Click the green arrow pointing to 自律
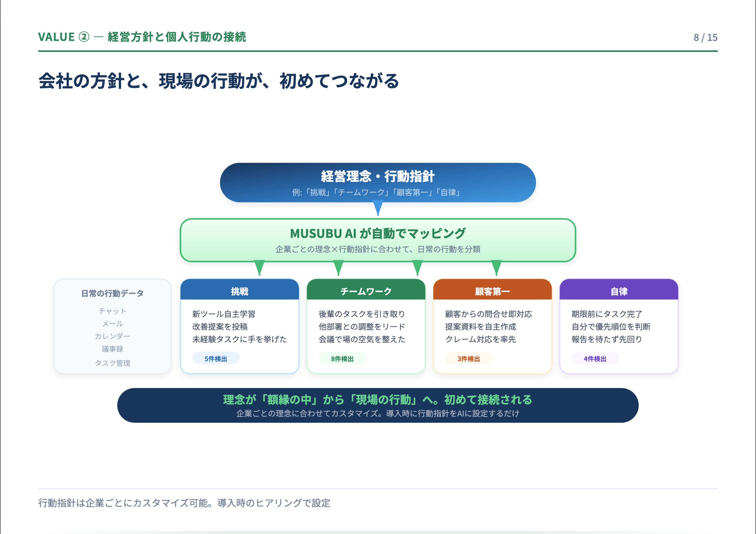Viewport: 756px width, 534px height. click(496, 267)
